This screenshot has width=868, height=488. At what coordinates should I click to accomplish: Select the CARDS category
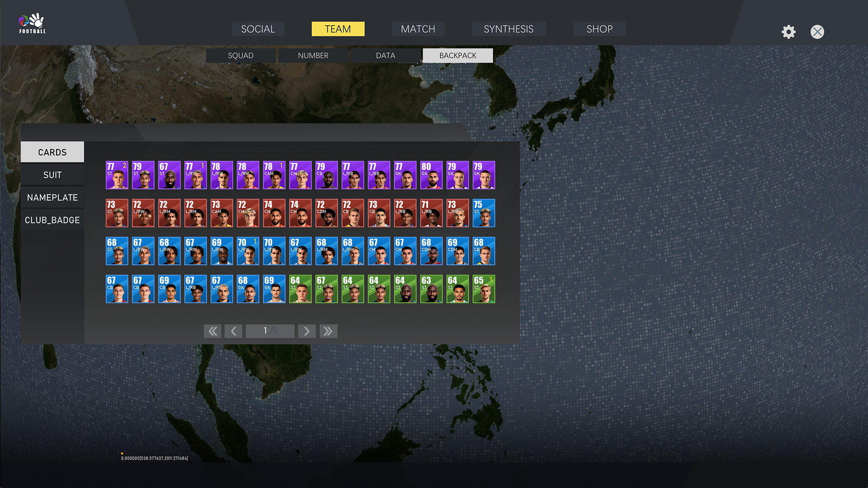pyautogui.click(x=52, y=152)
